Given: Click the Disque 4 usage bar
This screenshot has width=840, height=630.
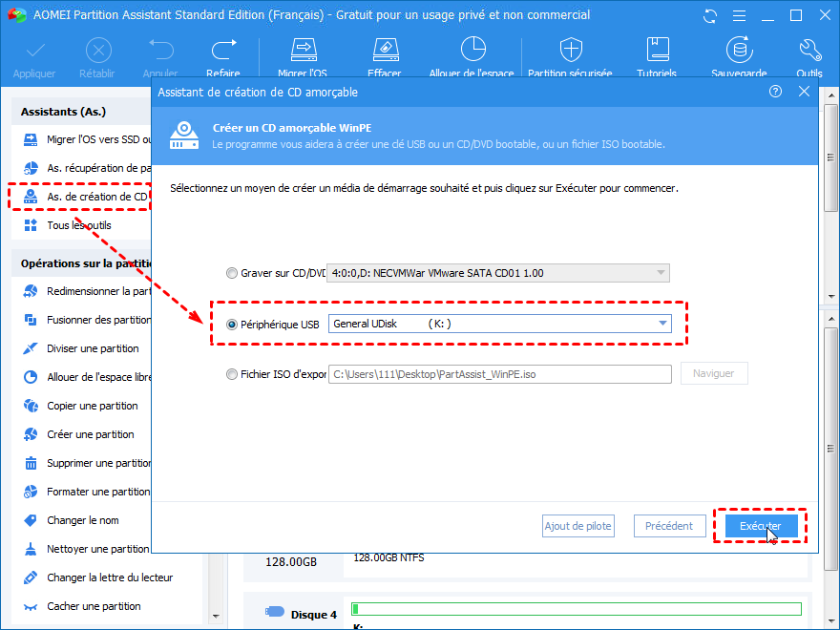Looking at the screenshot, I should tap(576, 609).
